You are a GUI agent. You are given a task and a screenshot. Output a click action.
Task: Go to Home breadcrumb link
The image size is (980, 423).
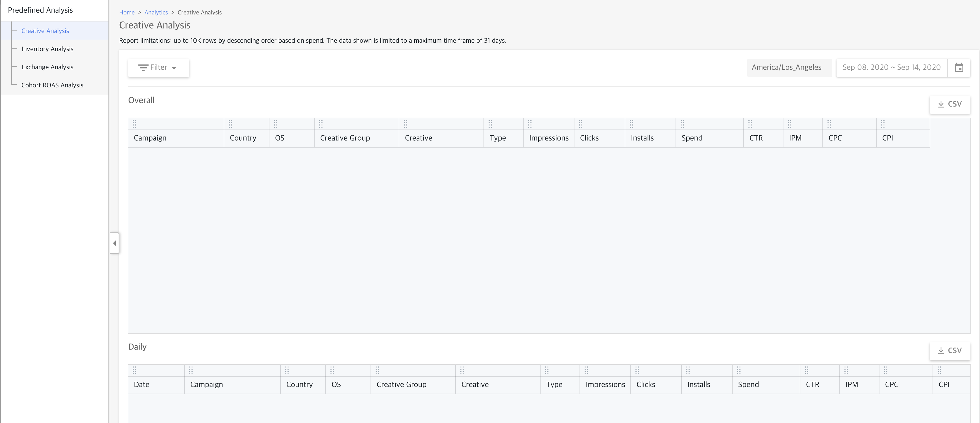point(127,12)
